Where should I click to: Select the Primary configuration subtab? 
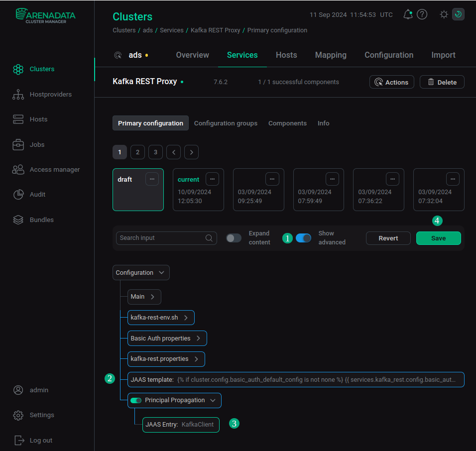pyautogui.click(x=150, y=123)
